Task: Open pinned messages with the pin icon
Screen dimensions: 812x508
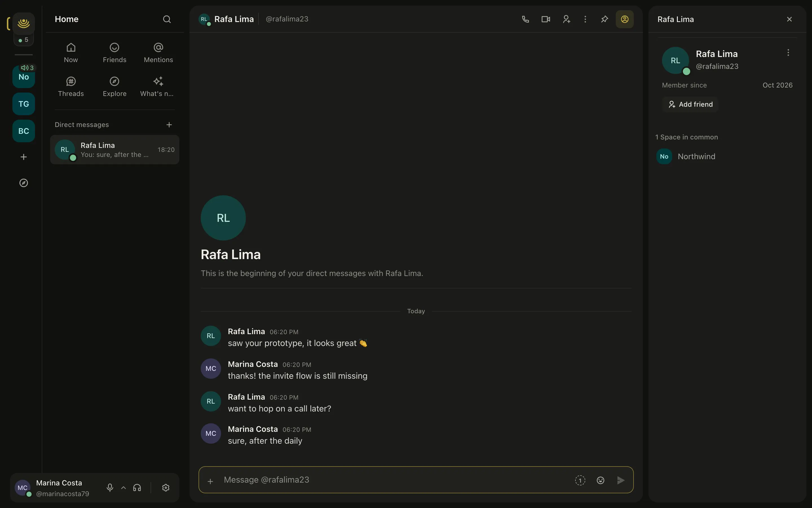Action: 604,19
